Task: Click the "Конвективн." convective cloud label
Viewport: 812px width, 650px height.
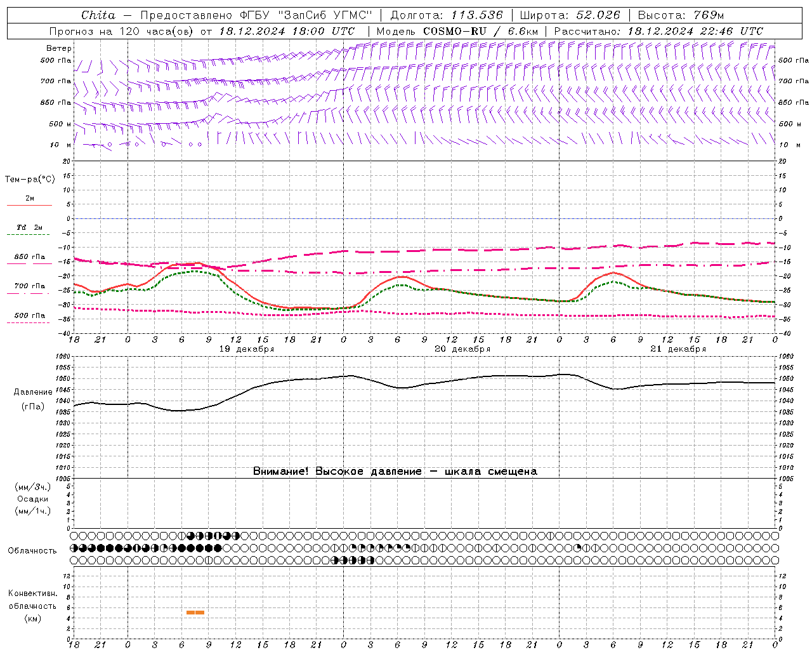Action: [x=32, y=594]
